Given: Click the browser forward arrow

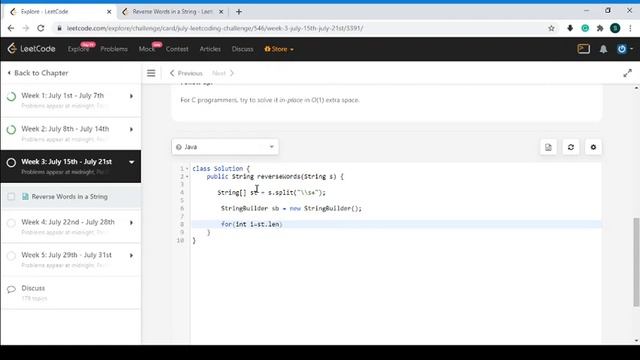Looking at the screenshot, I should tap(25, 28).
